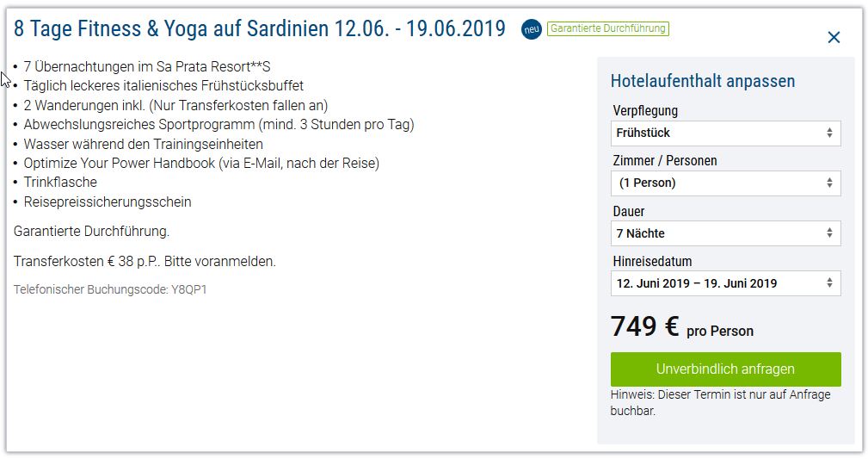Click the arrow icon on the Zimmer / Personen selector

[829, 183]
